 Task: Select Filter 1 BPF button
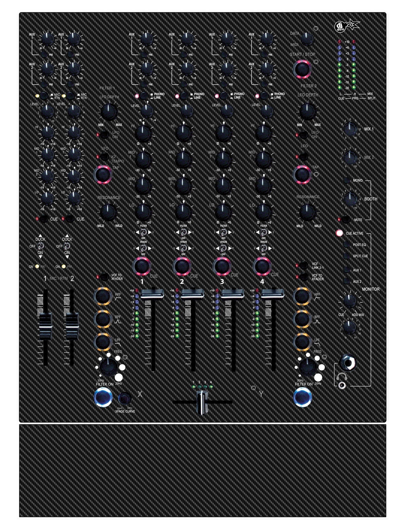point(103,319)
